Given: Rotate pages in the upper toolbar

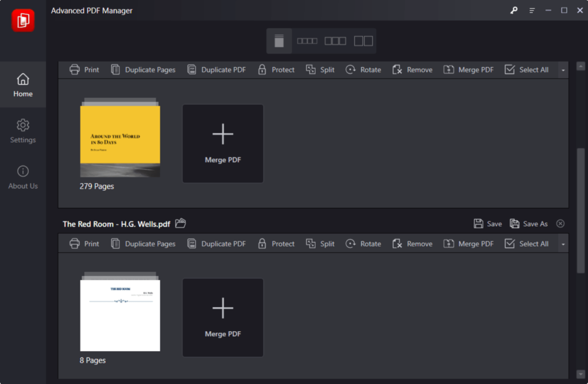Looking at the screenshot, I should pyautogui.click(x=363, y=70).
